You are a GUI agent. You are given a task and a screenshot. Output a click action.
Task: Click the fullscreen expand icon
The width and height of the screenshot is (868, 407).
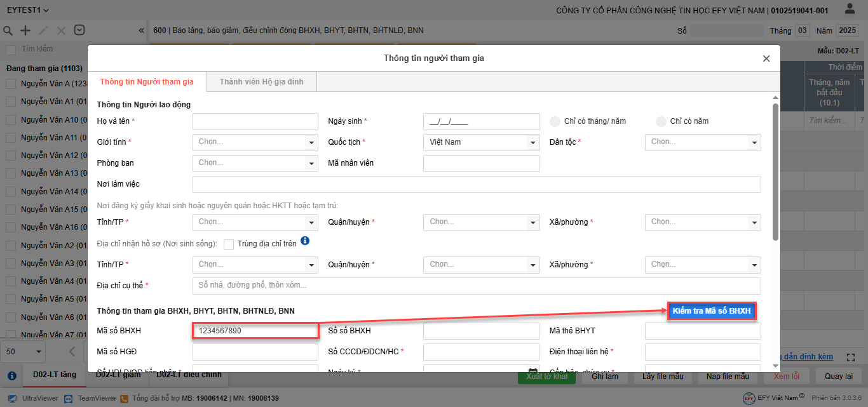tap(851, 357)
